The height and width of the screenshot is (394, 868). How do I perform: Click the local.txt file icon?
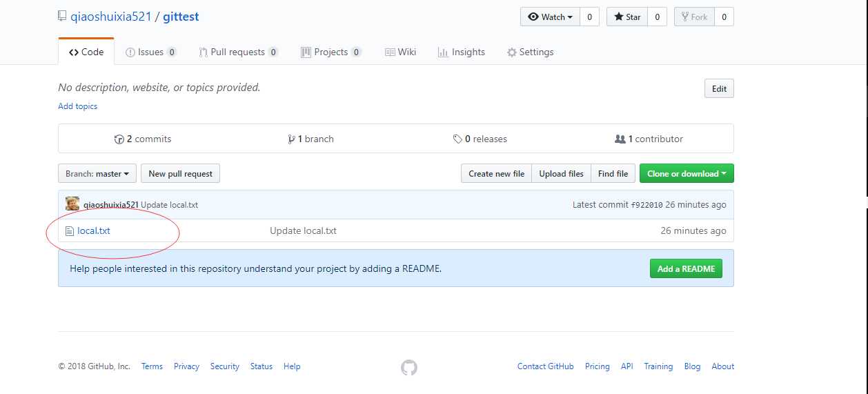click(69, 231)
